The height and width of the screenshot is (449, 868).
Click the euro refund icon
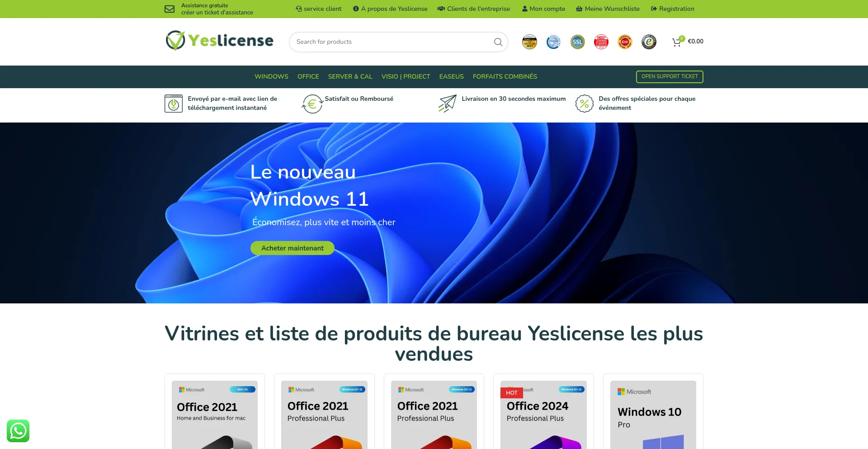tap(312, 104)
